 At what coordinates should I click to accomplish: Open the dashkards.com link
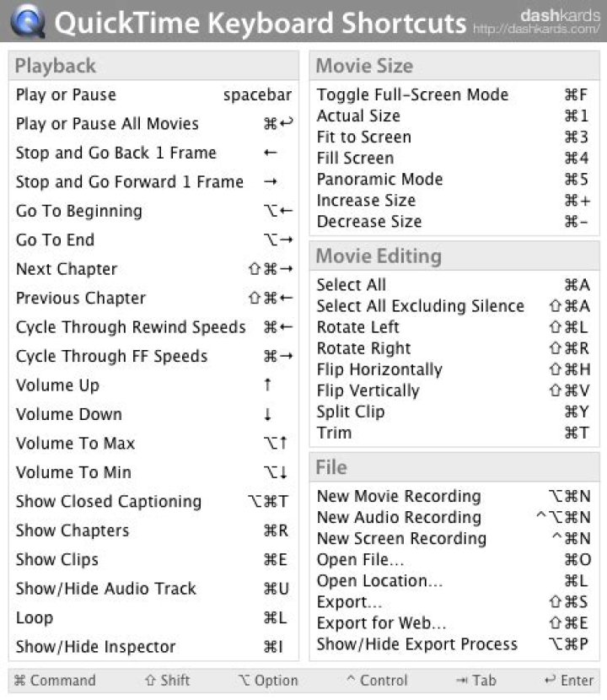[x=536, y=30]
